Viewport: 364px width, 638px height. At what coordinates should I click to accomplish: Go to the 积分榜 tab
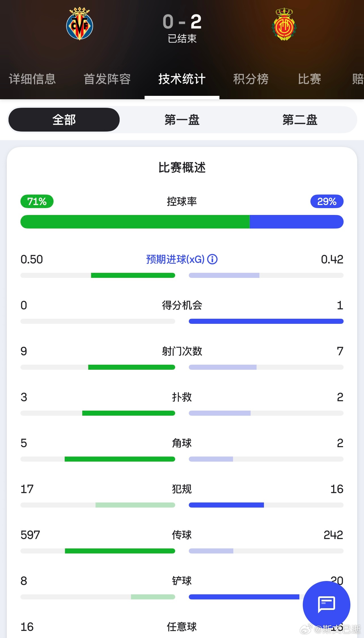pyautogui.click(x=251, y=79)
